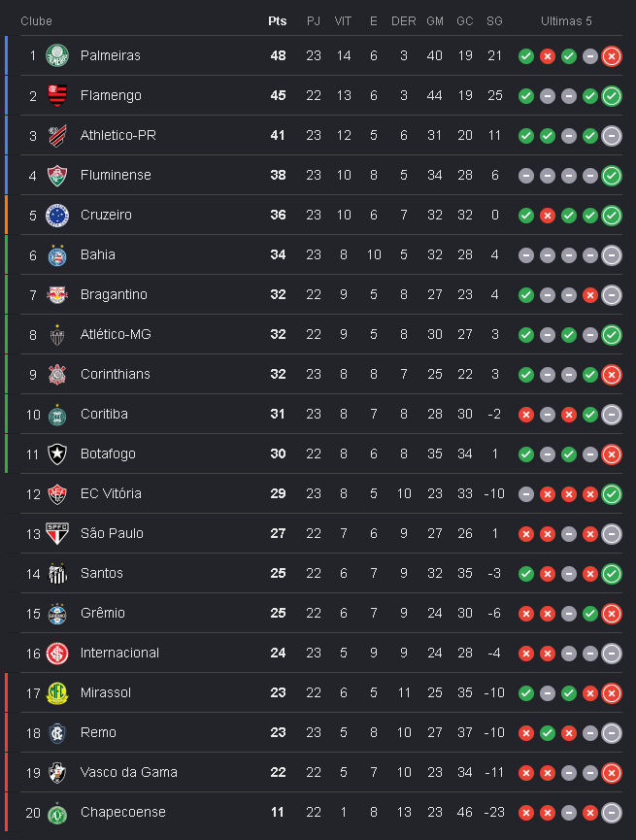Click Grêmio's first red loss indicator

click(526, 614)
